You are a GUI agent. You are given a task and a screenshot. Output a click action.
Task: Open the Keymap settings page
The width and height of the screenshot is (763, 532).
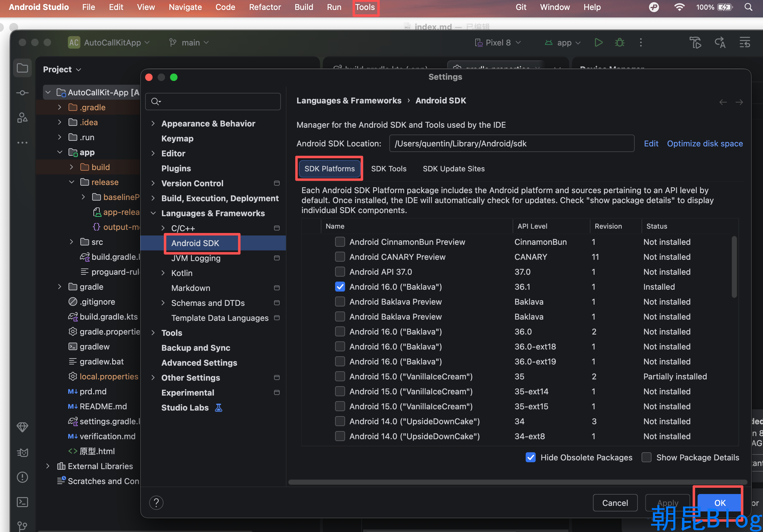[177, 139]
